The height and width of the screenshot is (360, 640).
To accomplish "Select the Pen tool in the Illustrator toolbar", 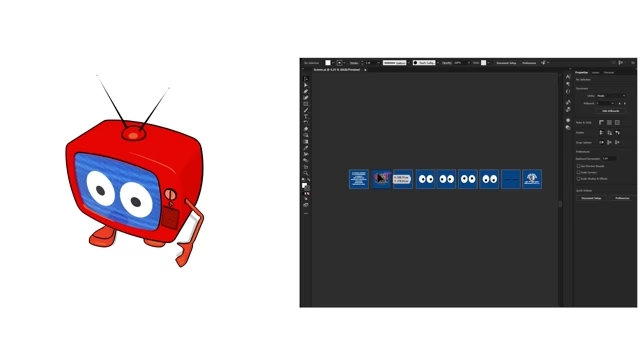I will [306, 91].
